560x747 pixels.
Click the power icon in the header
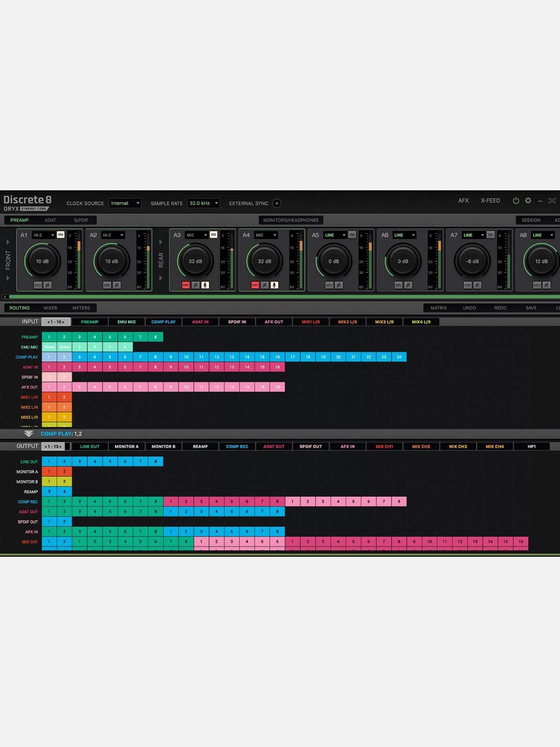click(x=516, y=201)
